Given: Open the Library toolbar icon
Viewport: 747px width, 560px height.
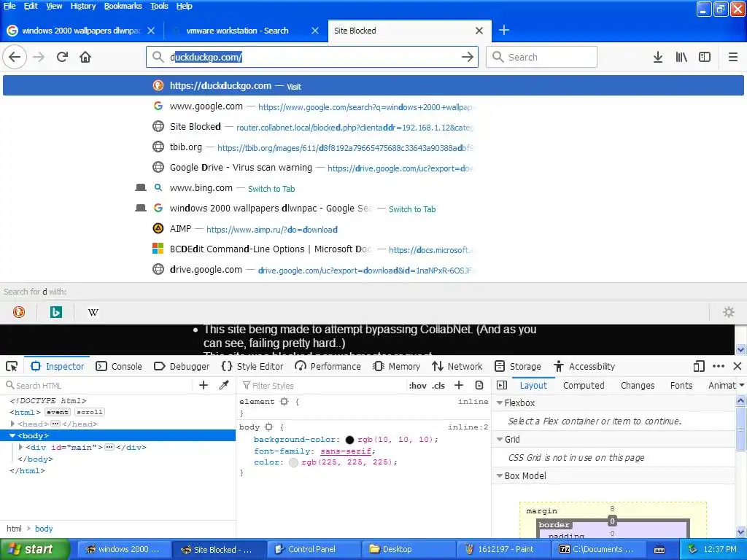Looking at the screenshot, I should coord(681,57).
